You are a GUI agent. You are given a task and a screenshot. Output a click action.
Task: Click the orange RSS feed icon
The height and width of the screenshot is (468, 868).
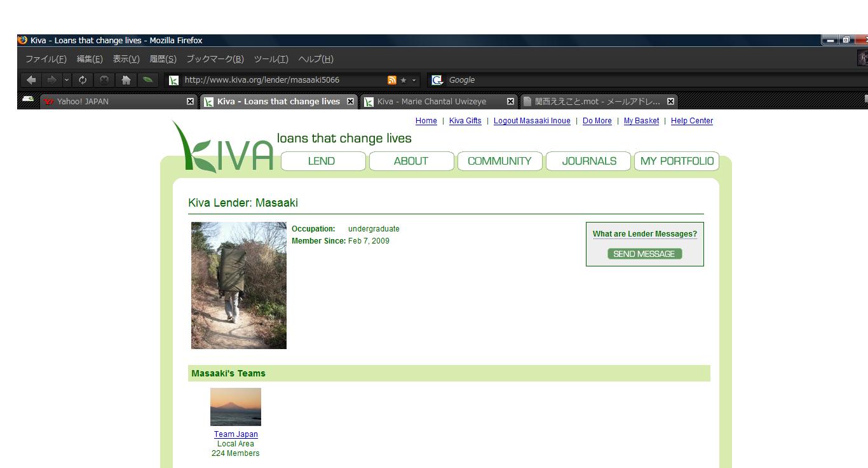pyautogui.click(x=392, y=80)
